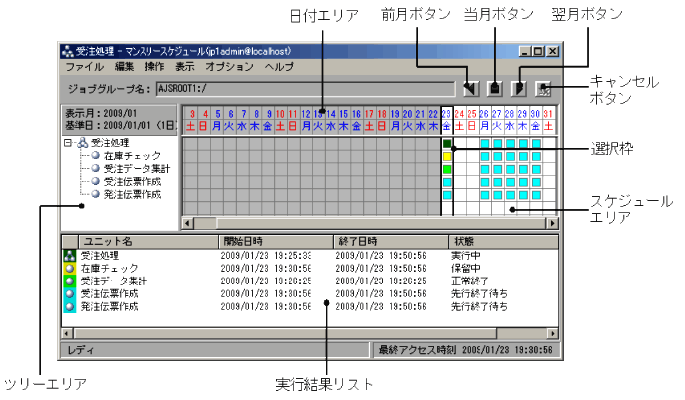Click day 23 金 in the date area
This screenshot has width=685, height=400.
click(446, 120)
